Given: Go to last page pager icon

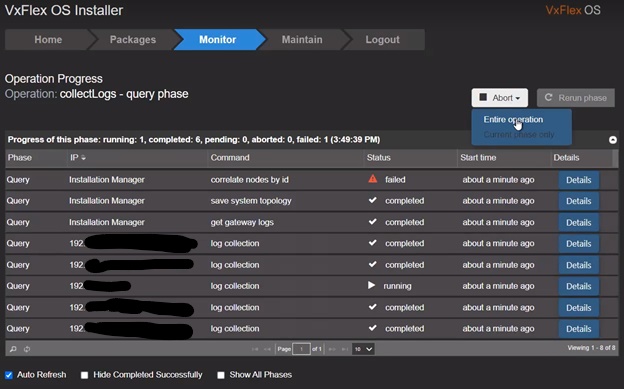Looking at the screenshot, I should point(345,349).
